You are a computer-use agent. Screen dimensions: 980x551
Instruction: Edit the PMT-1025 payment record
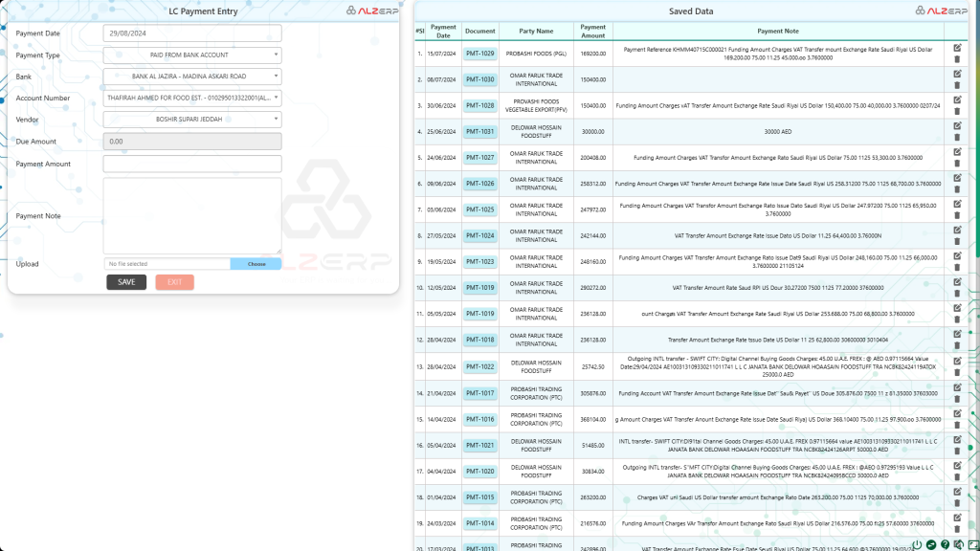tap(957, 204)
